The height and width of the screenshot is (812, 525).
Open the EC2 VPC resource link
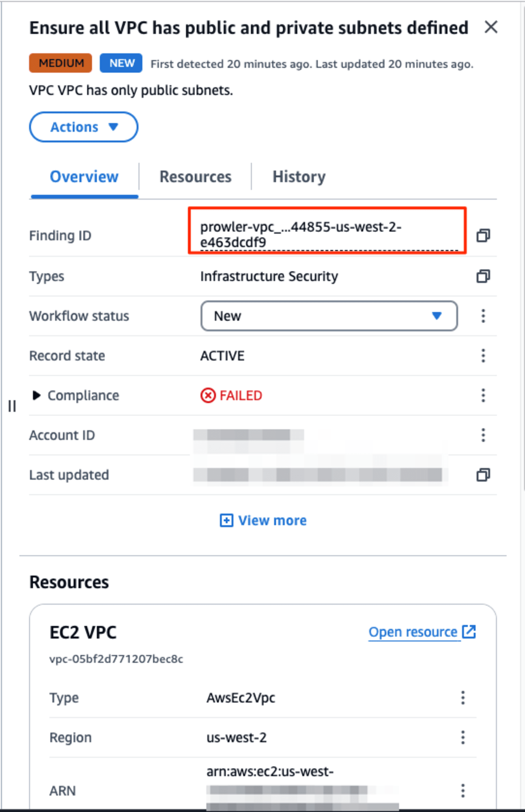(x=413, y=632)
